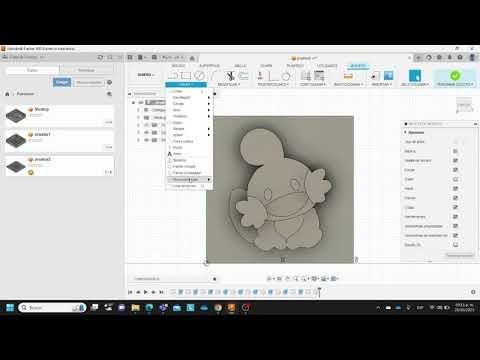Image resolution: width=480 pixels, height=360 pixels.
Task: Expand the Rectángulo submenu arrow
Action: 209,97
